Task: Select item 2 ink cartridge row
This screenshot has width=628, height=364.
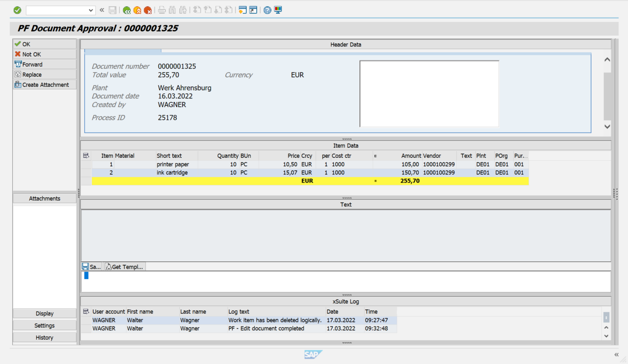Action: 190,172
